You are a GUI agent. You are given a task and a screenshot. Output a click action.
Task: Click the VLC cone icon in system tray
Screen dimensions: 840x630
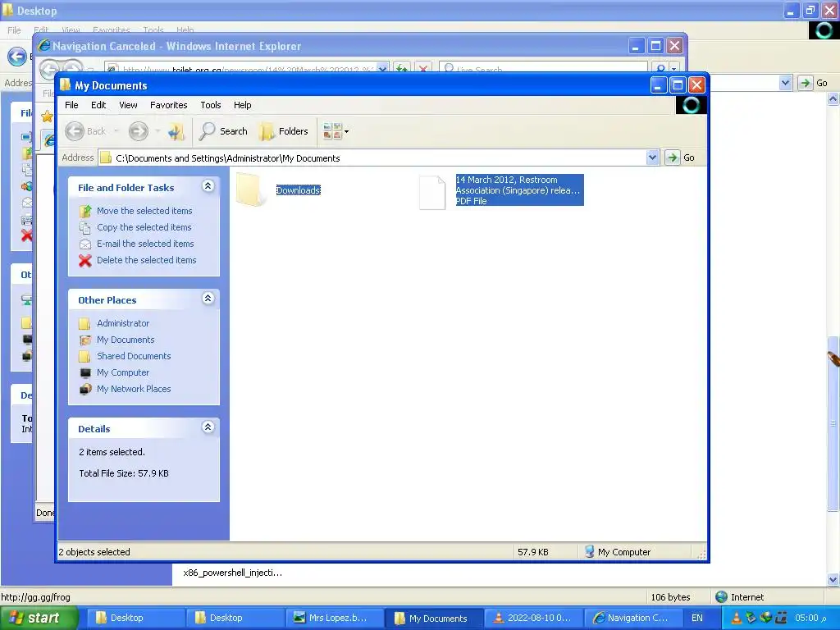coord(737,619)
